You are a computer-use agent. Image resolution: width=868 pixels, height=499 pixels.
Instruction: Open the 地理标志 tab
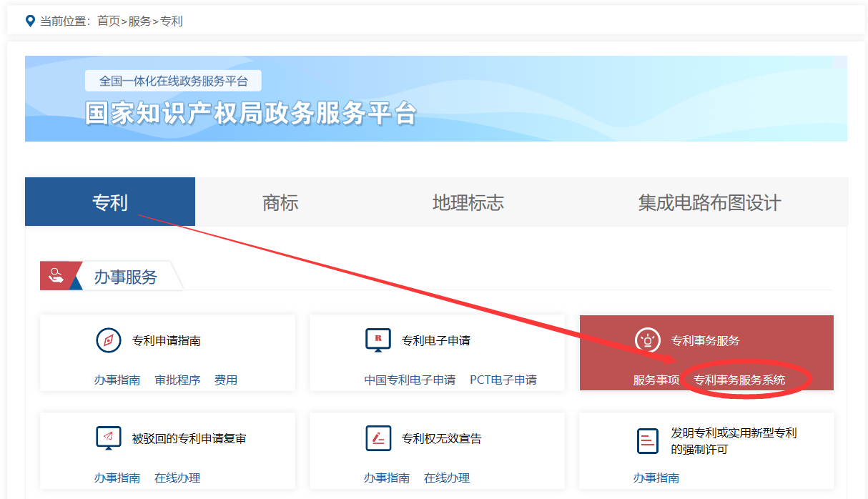pos(468,202)
